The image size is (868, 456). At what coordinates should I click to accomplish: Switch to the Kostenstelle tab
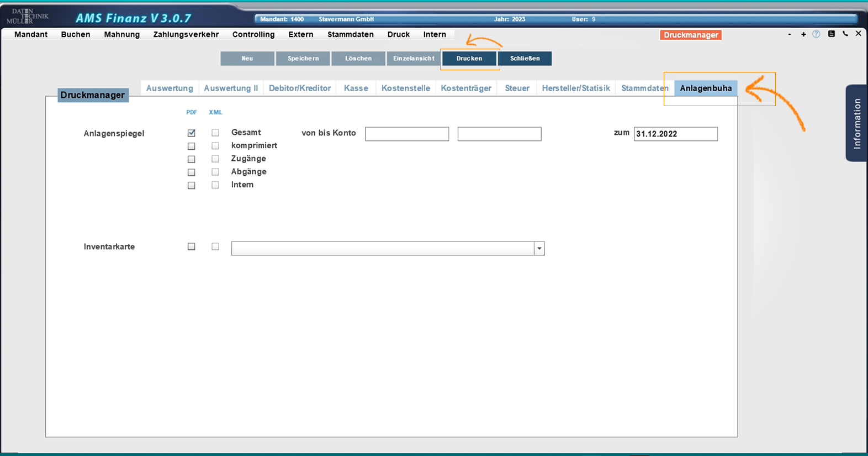click(405, 88)
